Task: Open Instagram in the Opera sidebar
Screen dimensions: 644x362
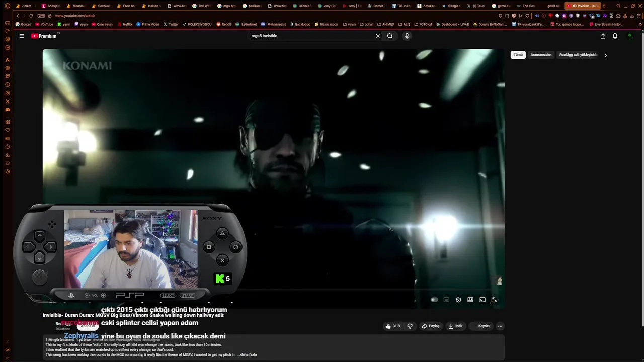Action: point(7,93)
